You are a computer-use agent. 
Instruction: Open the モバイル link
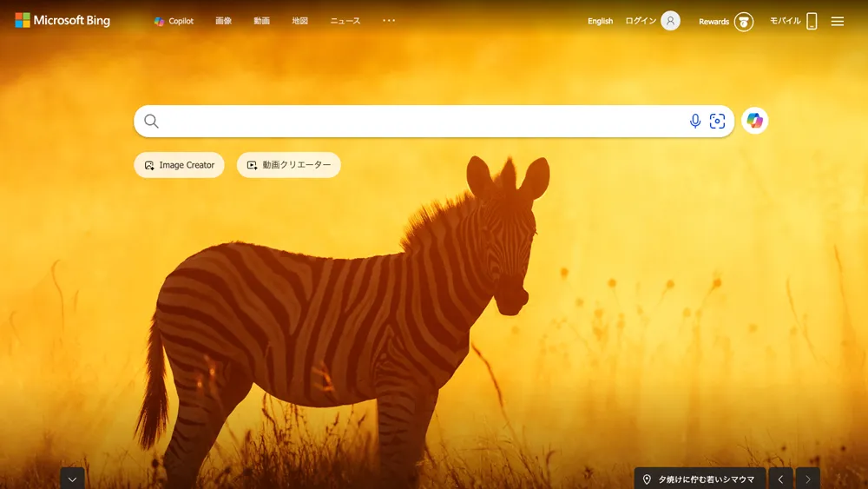click(x=785, y=21)
